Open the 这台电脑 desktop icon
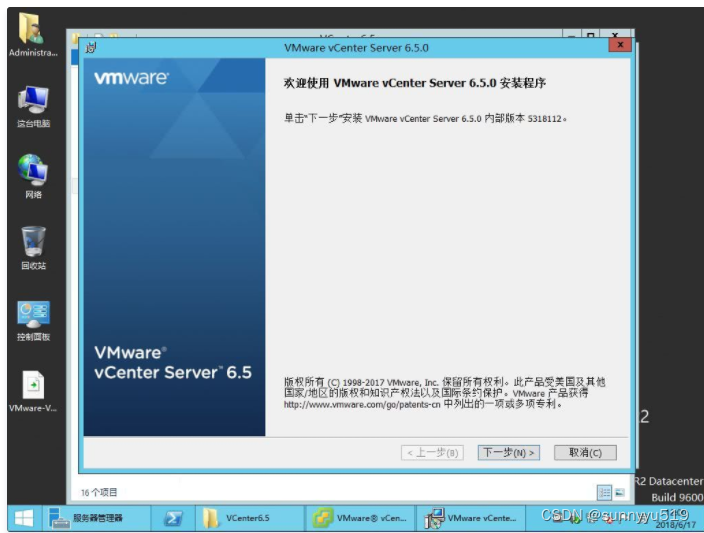This screenshot has width=704, height=533. (x=33, y=107)
